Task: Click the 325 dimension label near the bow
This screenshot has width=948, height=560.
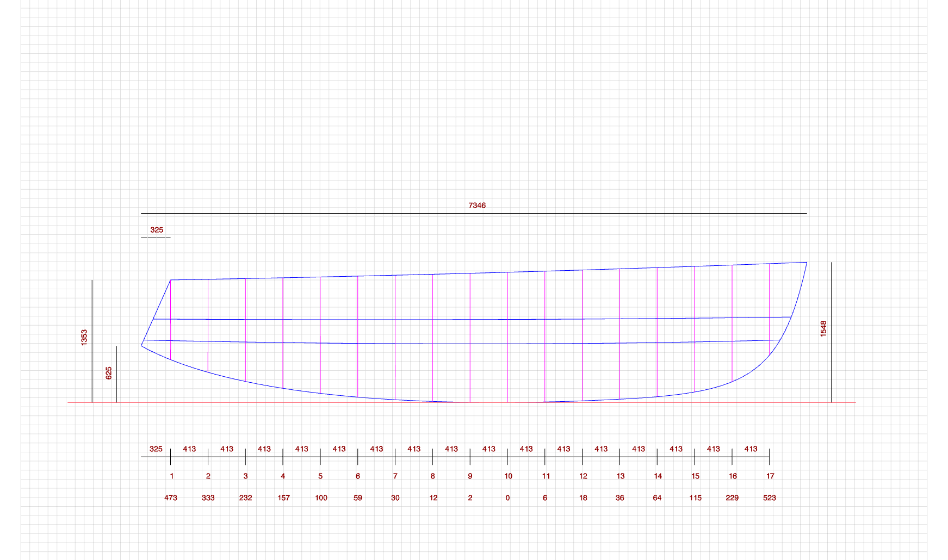Action: 157,229
